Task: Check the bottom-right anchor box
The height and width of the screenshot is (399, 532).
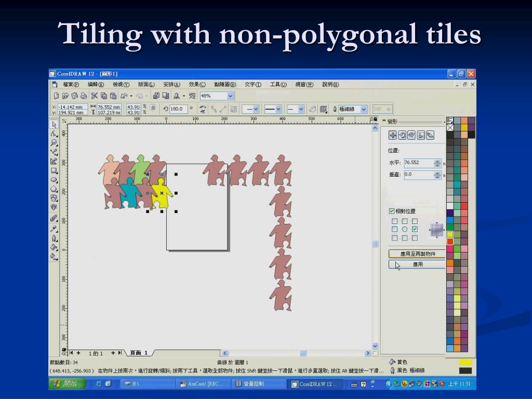Action: tap(415, 238)
